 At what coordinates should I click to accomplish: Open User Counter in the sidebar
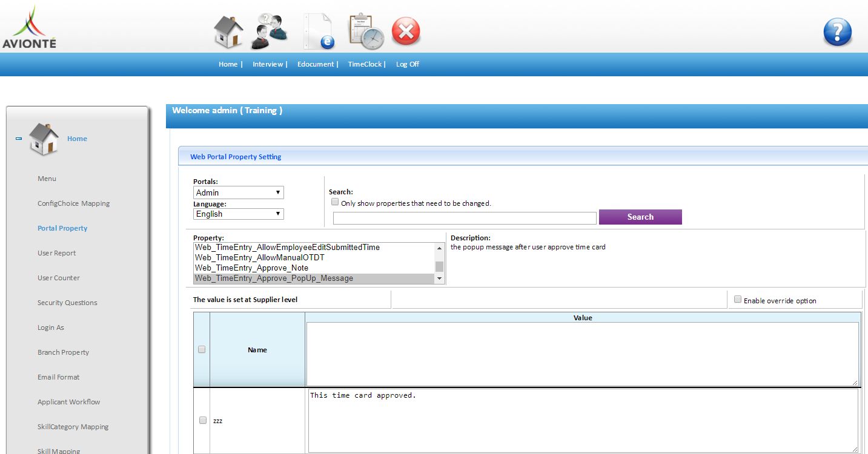click(59, 278)
